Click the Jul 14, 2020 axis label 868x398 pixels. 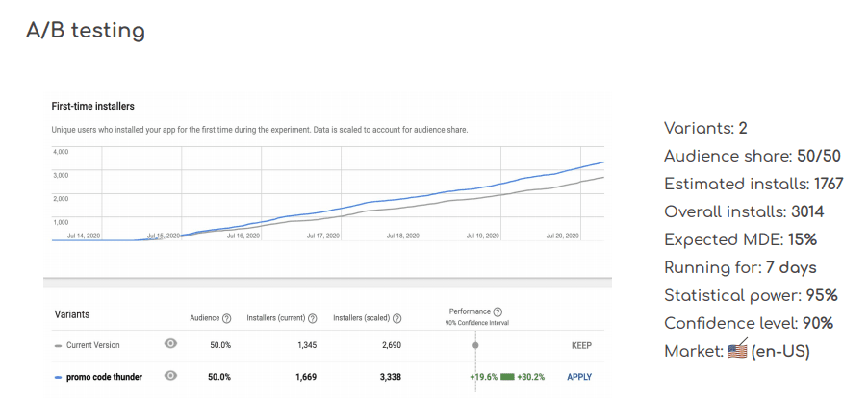tap(84, 235)
